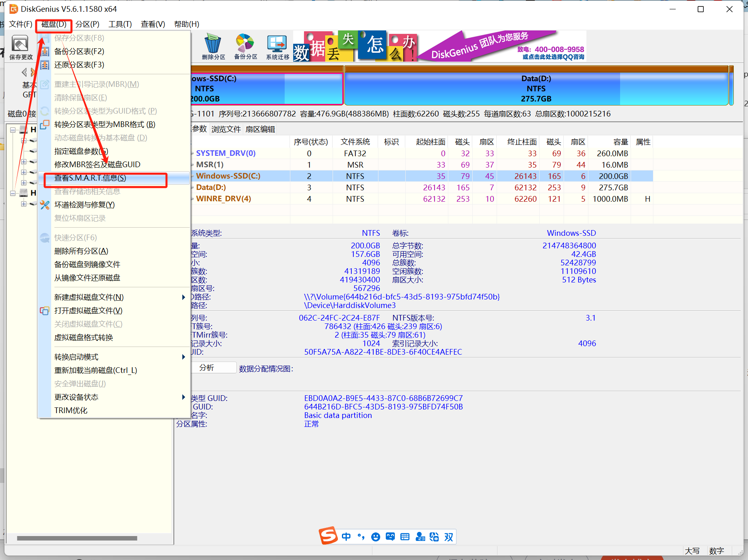Click the DiskGenius app icon in title bar
The width and height of the screenshot is (748, 560).
(14, 9)
